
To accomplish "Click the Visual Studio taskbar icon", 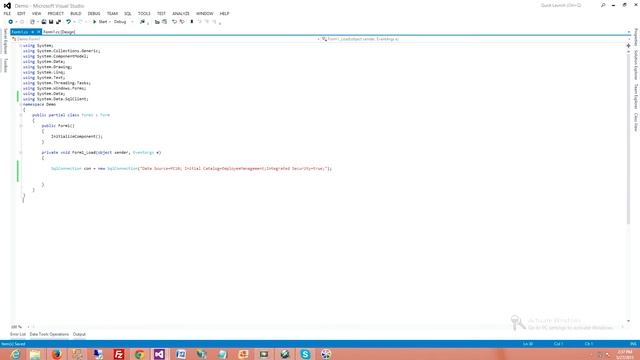I will pos(160,354).
